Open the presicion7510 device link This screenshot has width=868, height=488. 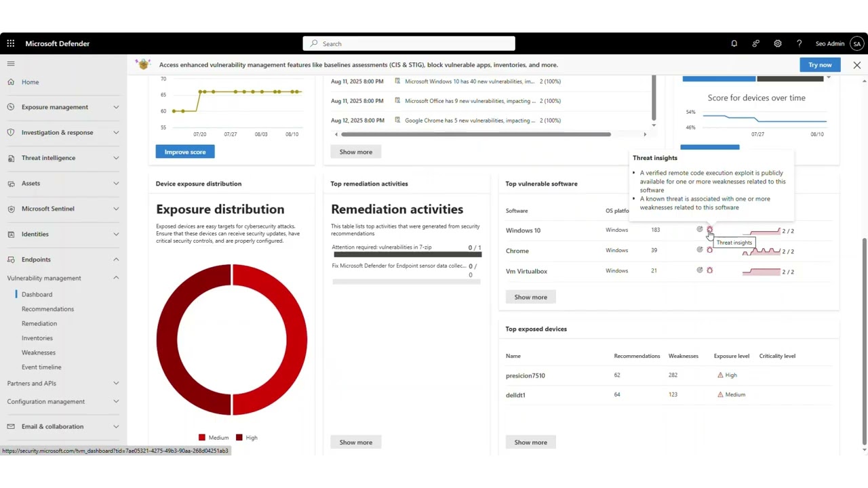click(x=526, y=375)
